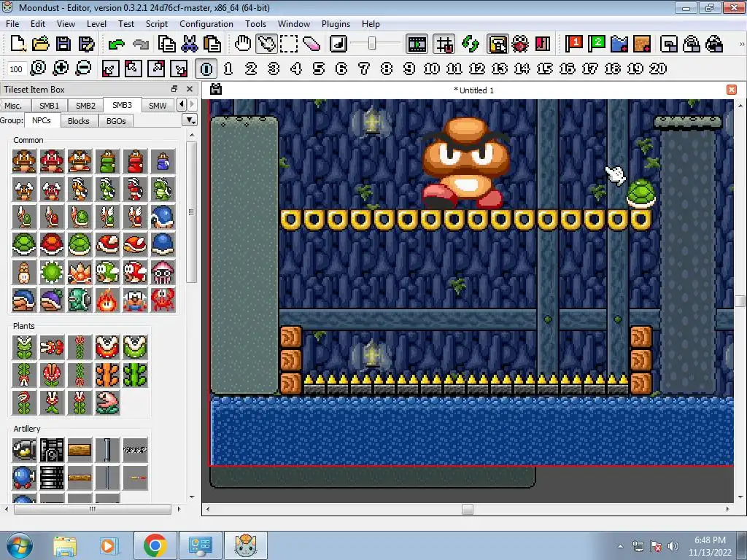Click the Save As icon
This screenshot has height=560, width=747.
[86, 44]
